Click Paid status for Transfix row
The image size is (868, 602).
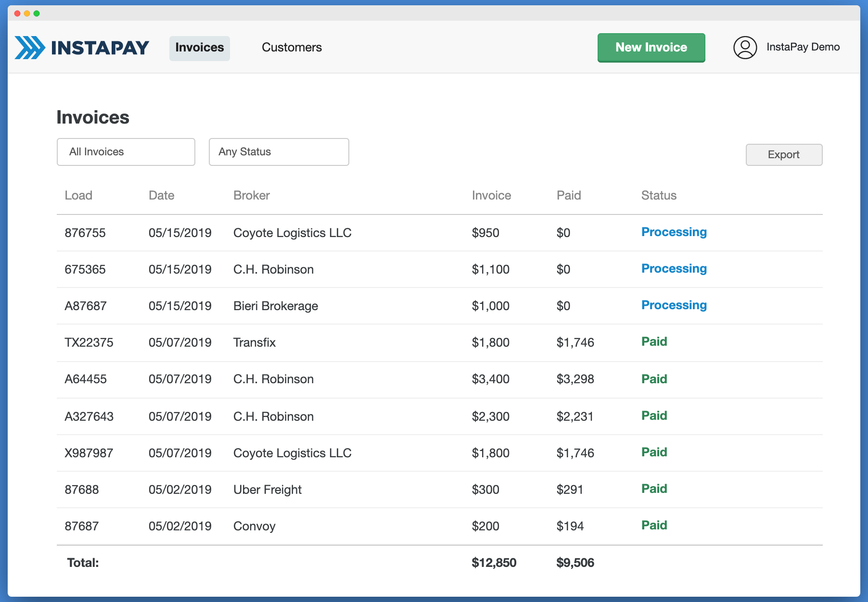click(654, 342)
